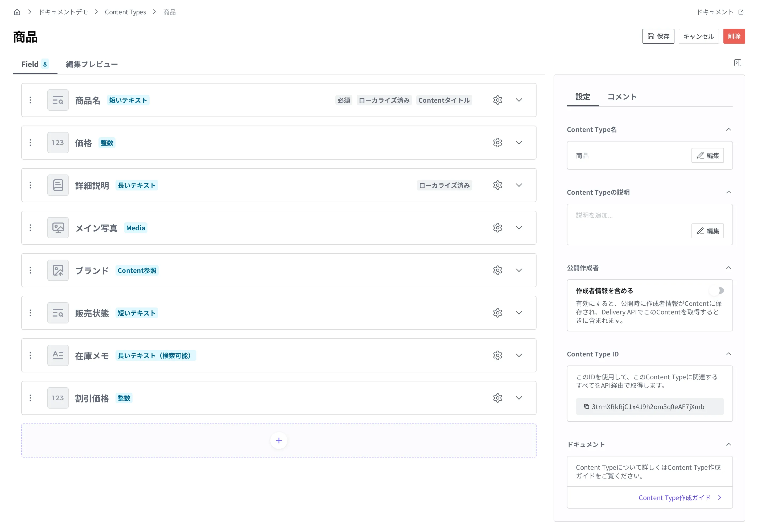Click drag handle dots on 詳細説明 row

[30, 185]
